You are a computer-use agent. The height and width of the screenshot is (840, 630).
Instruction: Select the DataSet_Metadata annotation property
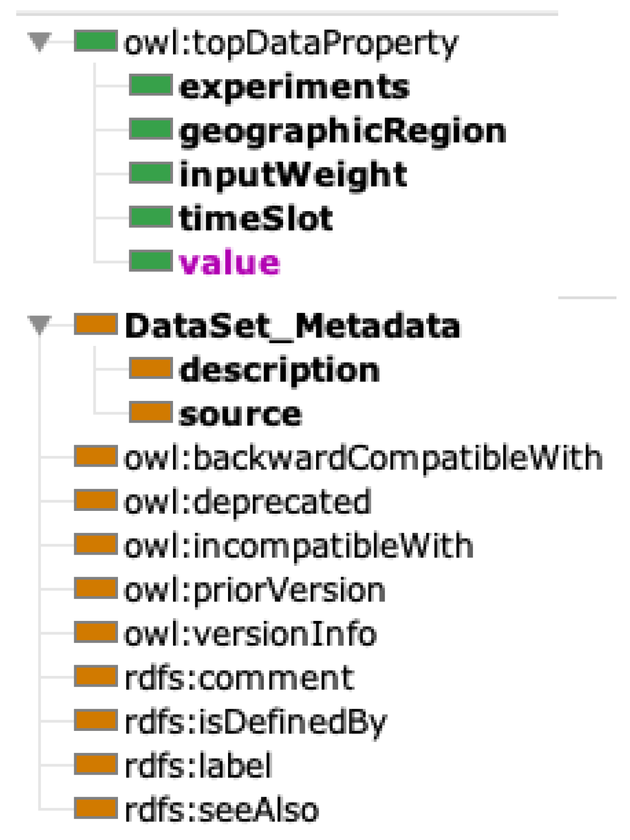coord(292,326)
